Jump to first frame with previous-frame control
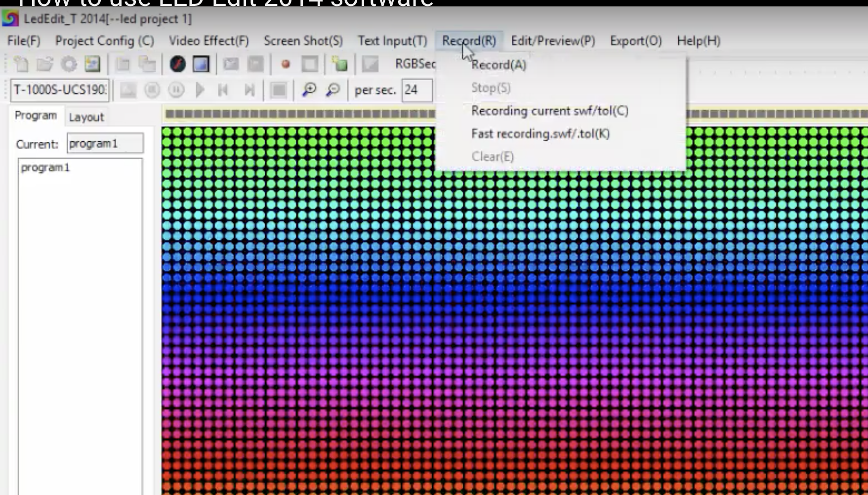 223,90
